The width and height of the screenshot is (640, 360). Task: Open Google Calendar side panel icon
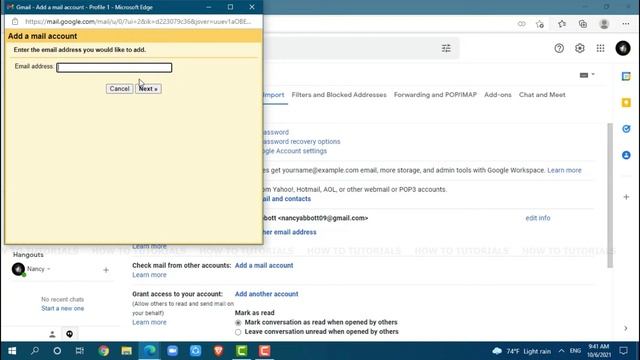626,76
